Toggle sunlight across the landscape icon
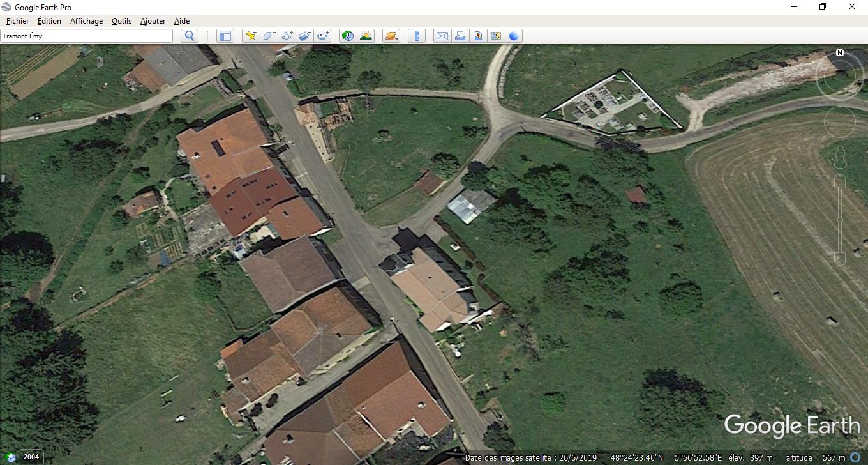The image size is (868, 465). pos(366,36)
